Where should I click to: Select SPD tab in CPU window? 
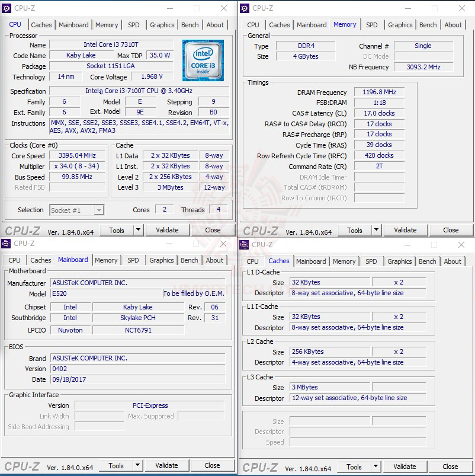134,25
